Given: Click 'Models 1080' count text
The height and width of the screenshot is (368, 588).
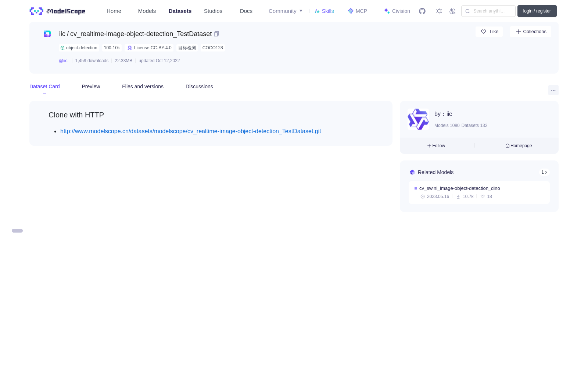Looking at the screenshot, I should tap(447, 125).
